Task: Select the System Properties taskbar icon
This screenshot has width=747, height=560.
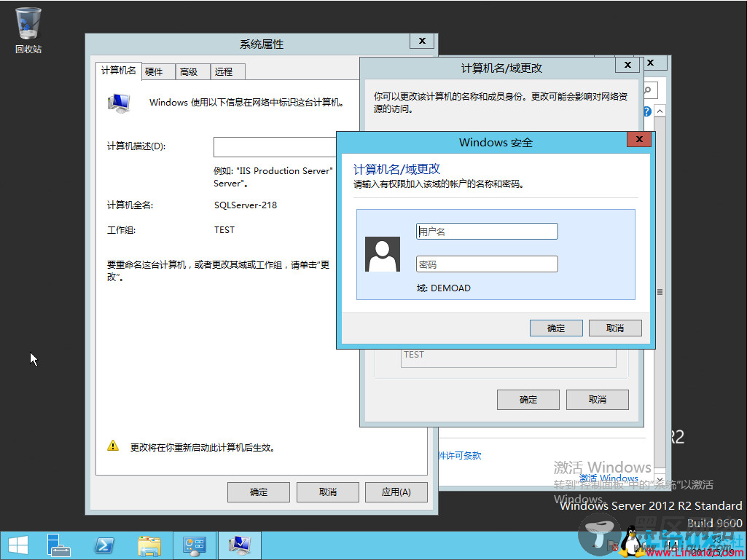Action: pyautogui.click(x=240, y=545)
